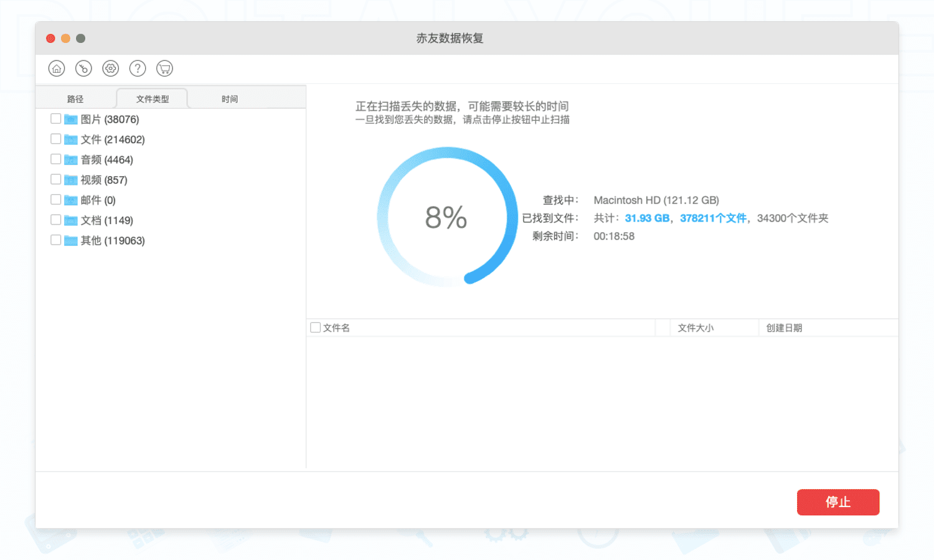Open the shopping cart purchase icon
The image size is (934, 560).
tap(164, 68)
